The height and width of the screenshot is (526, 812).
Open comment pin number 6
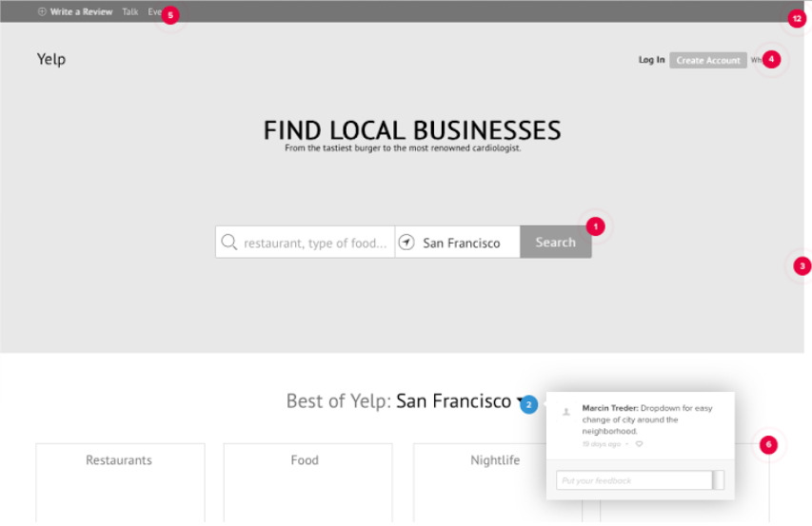[x=768, y=444]
